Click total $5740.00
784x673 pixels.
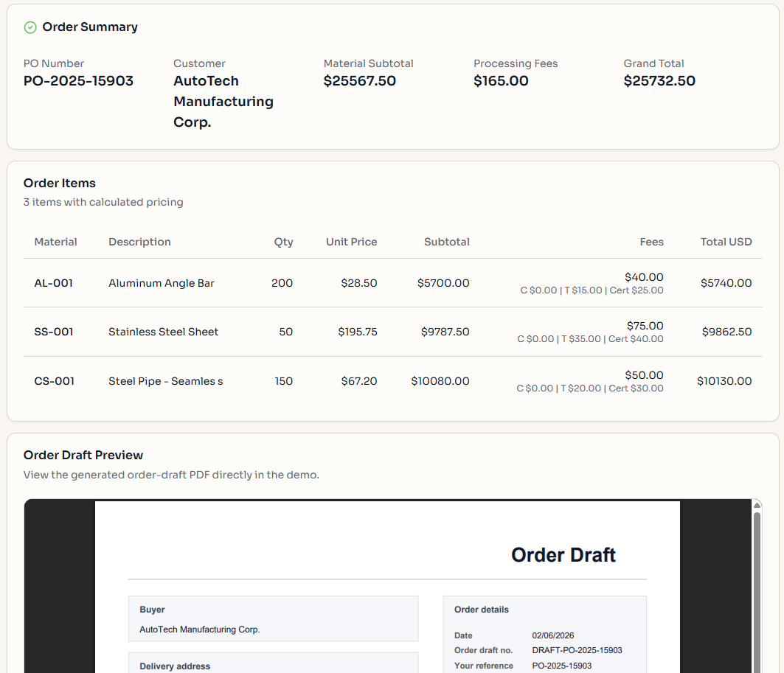point(726,283)
